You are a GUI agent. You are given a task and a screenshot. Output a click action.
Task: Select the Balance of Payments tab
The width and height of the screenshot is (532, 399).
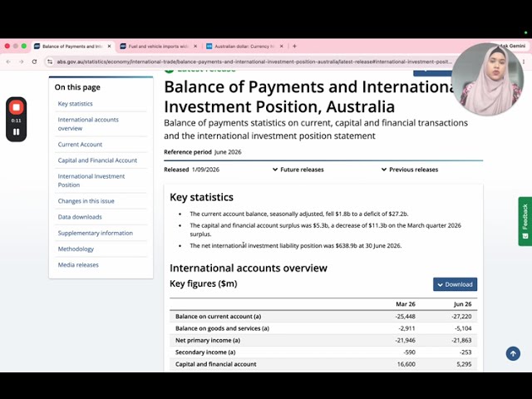[x=72, y=47]
